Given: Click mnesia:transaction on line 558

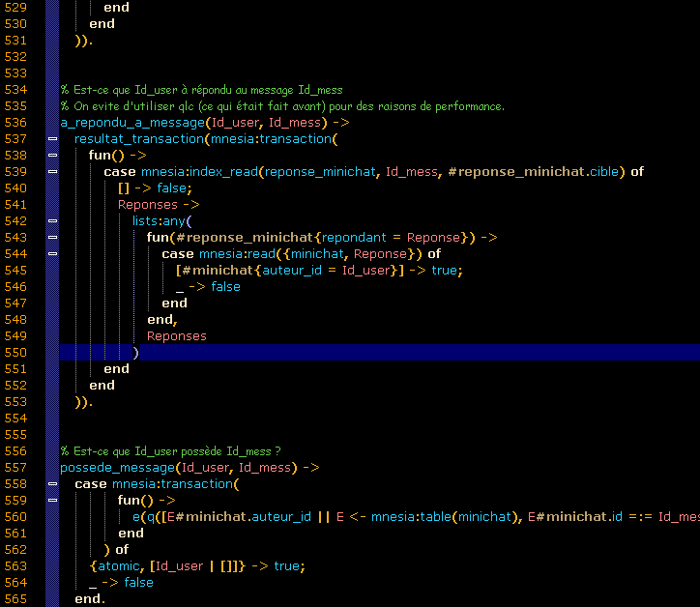Looking at the screenshot, I should pyautogui.click(x=173, y=484).
